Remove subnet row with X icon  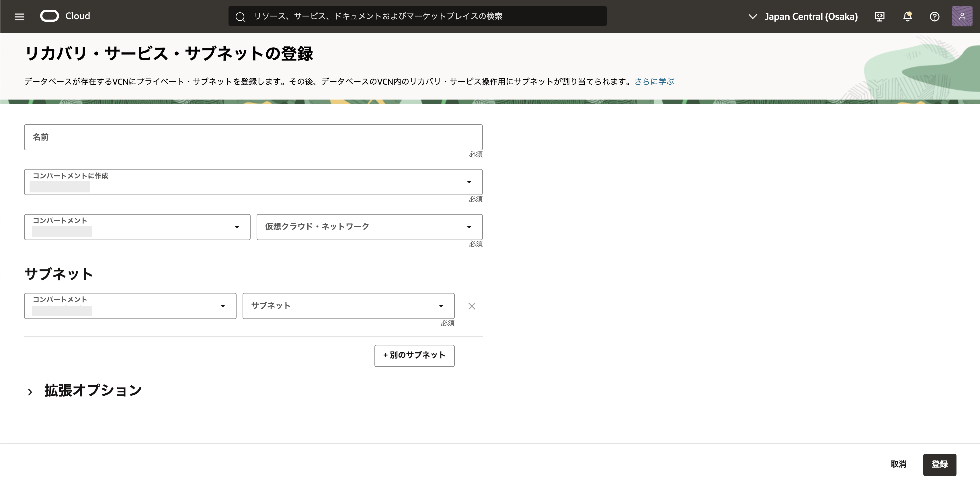click(x=472, y=306)
